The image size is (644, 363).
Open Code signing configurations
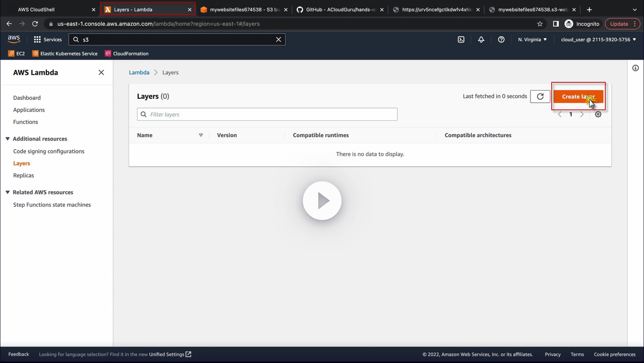(x=49, y=151)
